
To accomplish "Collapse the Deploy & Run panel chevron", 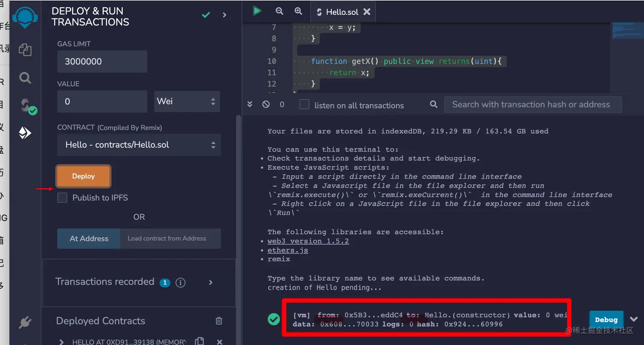I will (225, 15).
